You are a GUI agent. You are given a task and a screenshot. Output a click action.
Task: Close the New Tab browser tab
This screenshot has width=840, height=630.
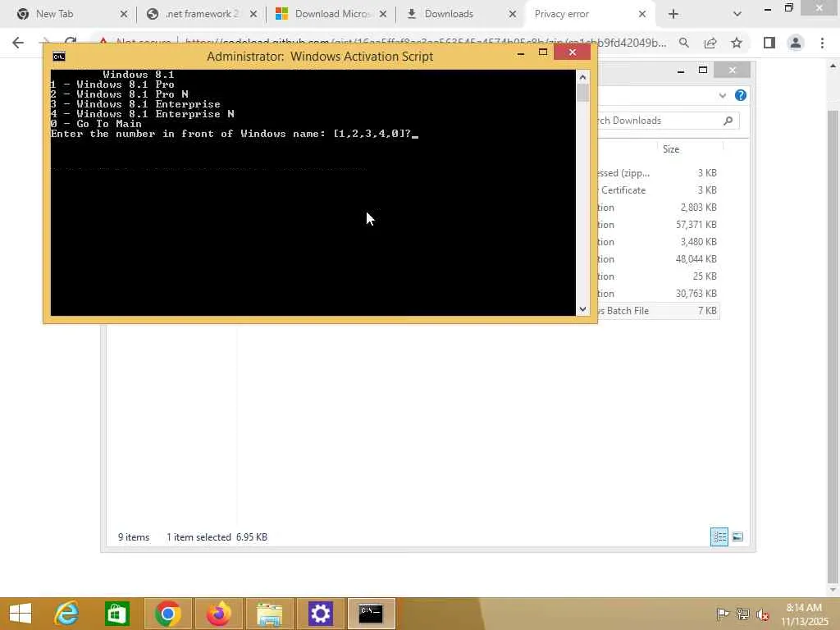click(x=124, y=14)
